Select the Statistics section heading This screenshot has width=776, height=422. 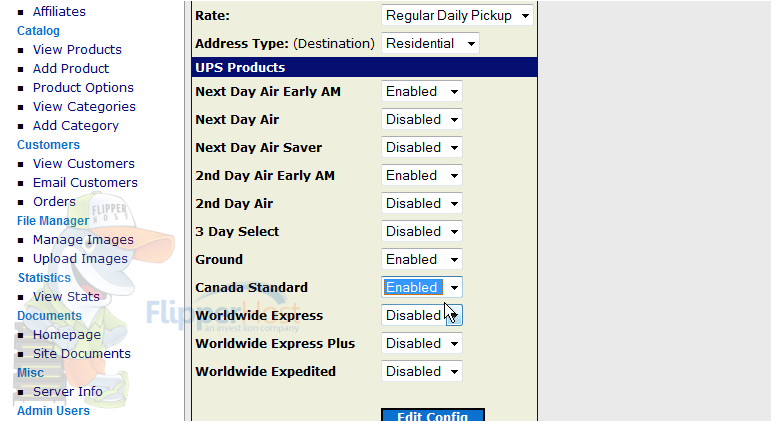(x=45, y=278)
